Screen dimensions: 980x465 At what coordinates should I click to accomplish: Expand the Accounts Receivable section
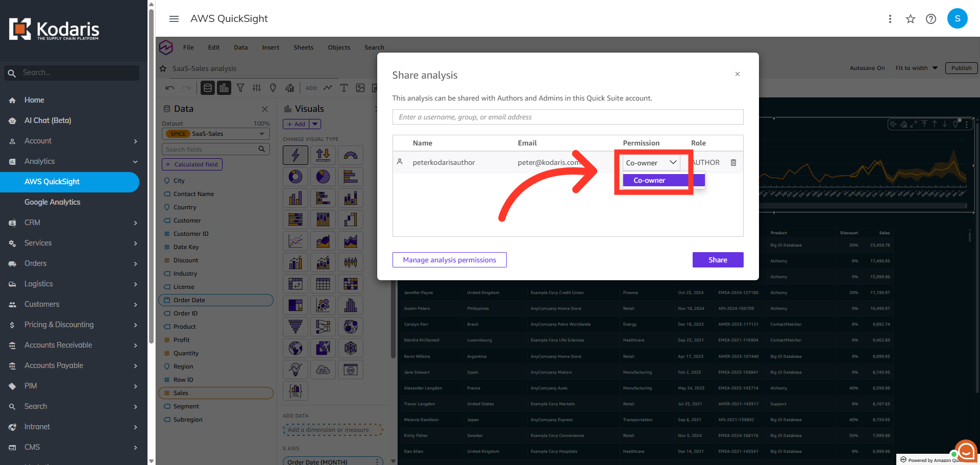point(135,345)
